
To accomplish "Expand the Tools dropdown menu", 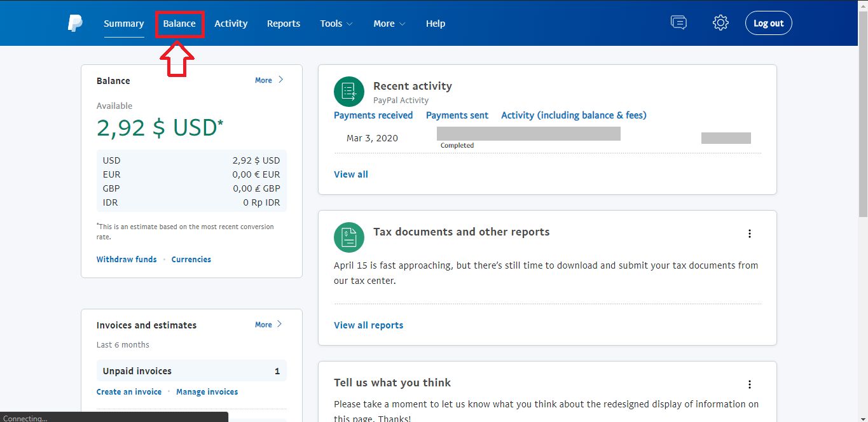I will [x=336, y=24].
